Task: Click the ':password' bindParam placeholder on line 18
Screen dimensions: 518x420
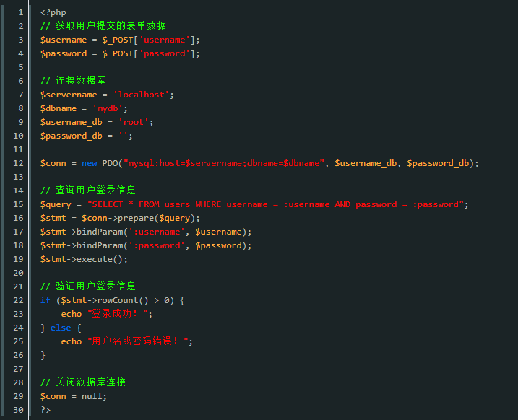Action: pyautogui.click(x=157, y=245)
